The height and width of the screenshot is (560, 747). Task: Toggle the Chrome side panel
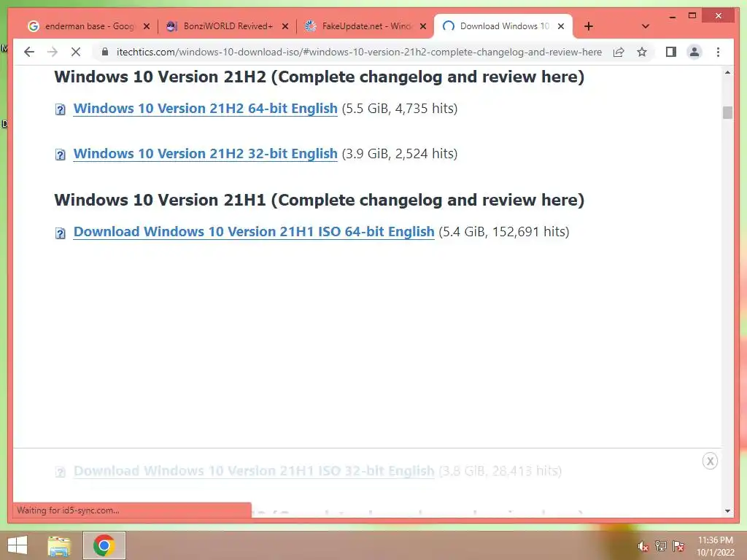pos(671,52)
